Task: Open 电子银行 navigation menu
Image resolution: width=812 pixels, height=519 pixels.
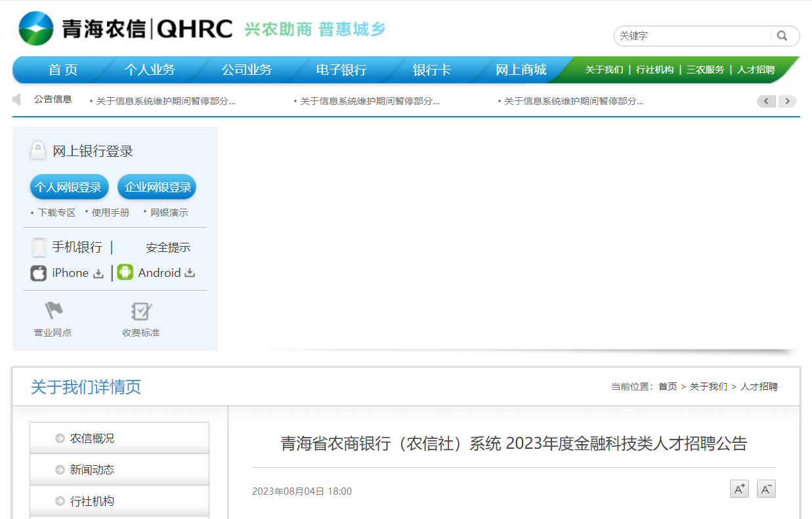Action: click(341, 70)
